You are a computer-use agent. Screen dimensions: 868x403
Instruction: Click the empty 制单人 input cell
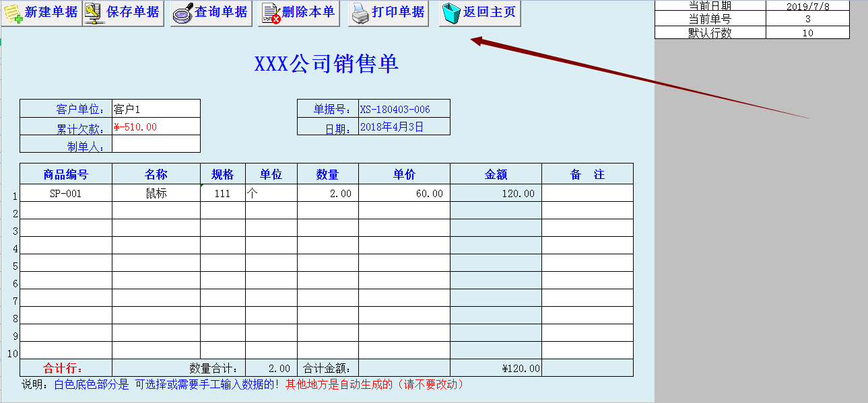pyautogui.click(x=156, y=144)
